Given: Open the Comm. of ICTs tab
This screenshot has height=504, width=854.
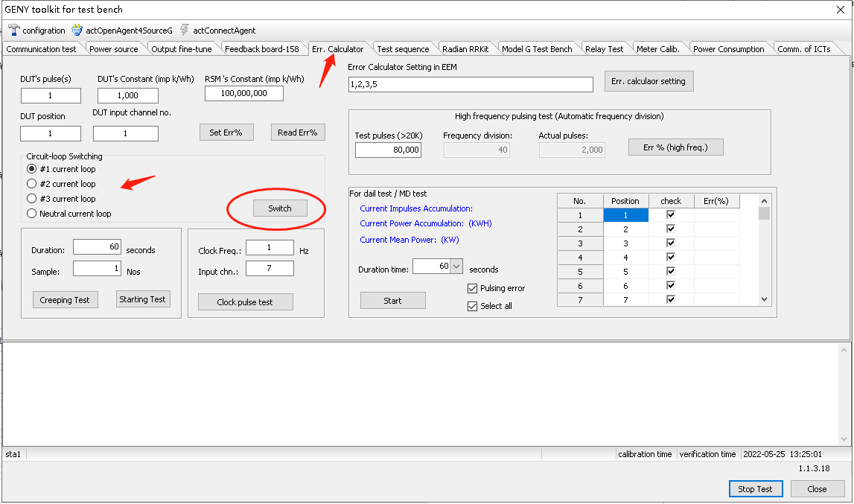Looking at the screenshot, I should pyautogui.click(x=804, y=49).
